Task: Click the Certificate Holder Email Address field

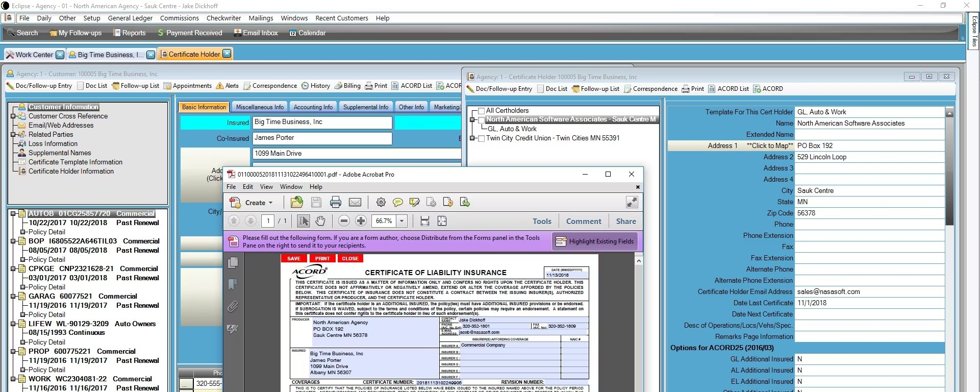Action: pos(869,292)
